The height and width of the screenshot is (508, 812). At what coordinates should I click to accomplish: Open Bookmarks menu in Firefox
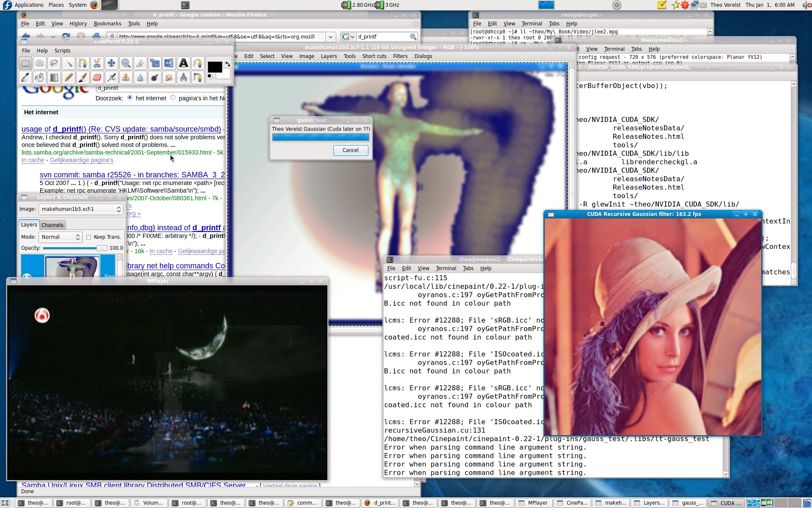107,24
